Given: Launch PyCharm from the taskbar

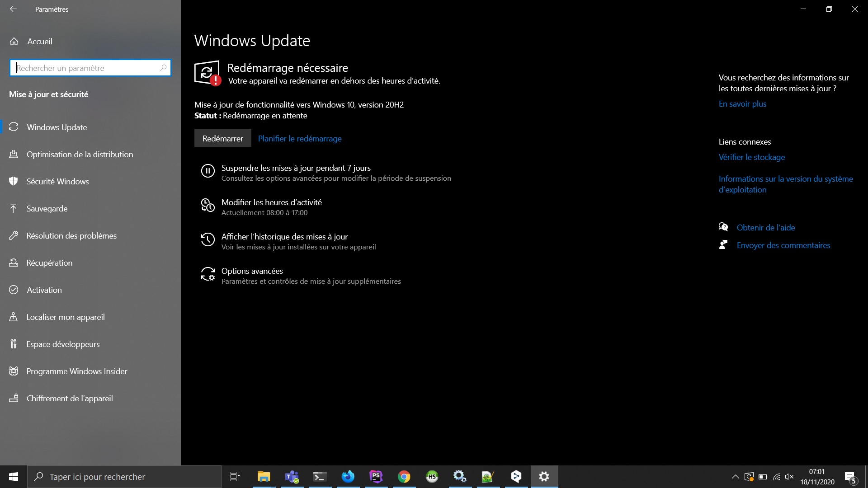Looking at the screenshot, I should (376, 476).
